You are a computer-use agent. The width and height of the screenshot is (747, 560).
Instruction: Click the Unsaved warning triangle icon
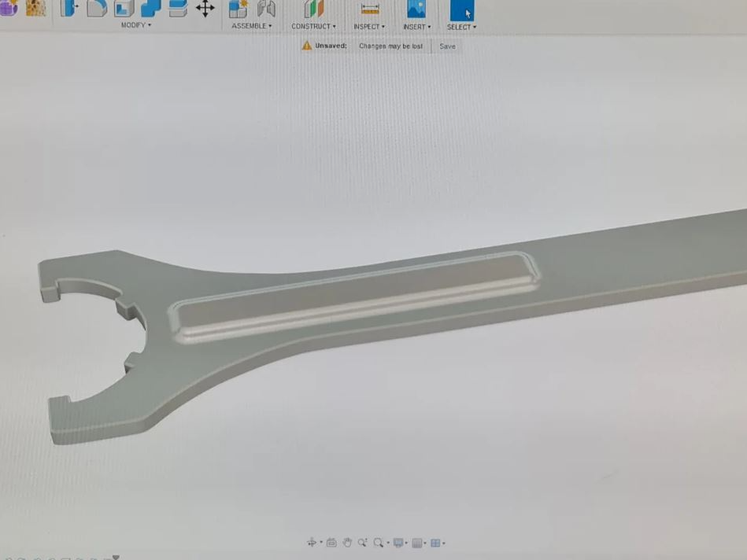pyautogui.click(x=307, y=46)
